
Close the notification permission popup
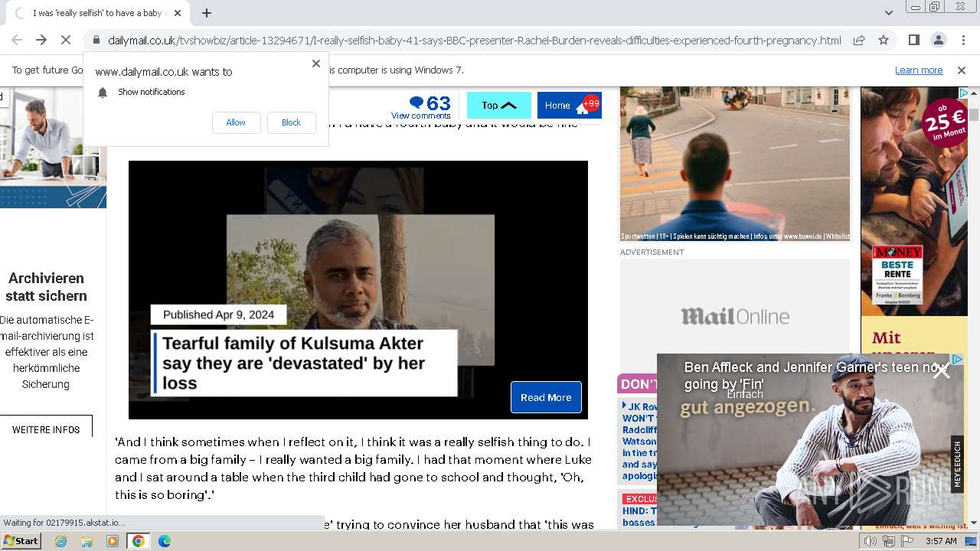[316, 64]
